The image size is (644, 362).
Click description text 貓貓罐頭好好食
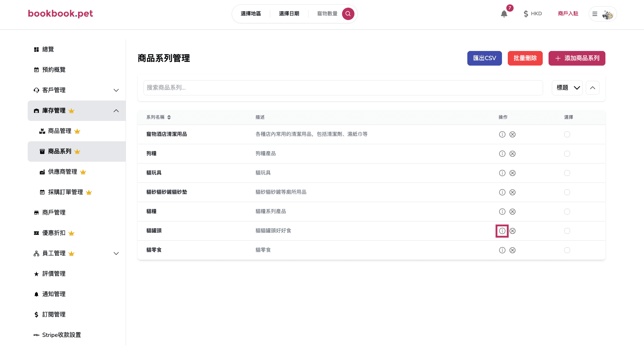273,231
